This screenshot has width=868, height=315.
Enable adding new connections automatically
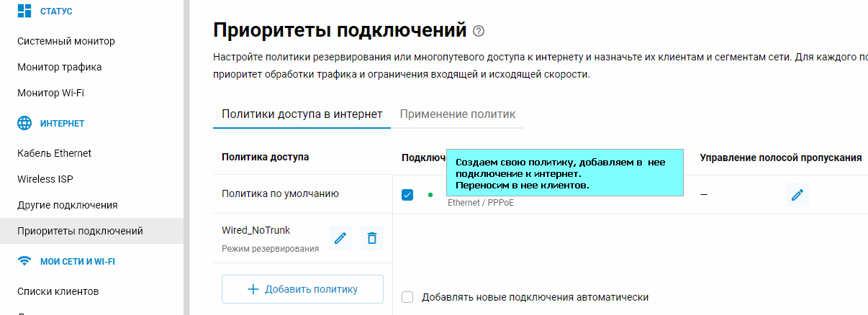point(407,297)
